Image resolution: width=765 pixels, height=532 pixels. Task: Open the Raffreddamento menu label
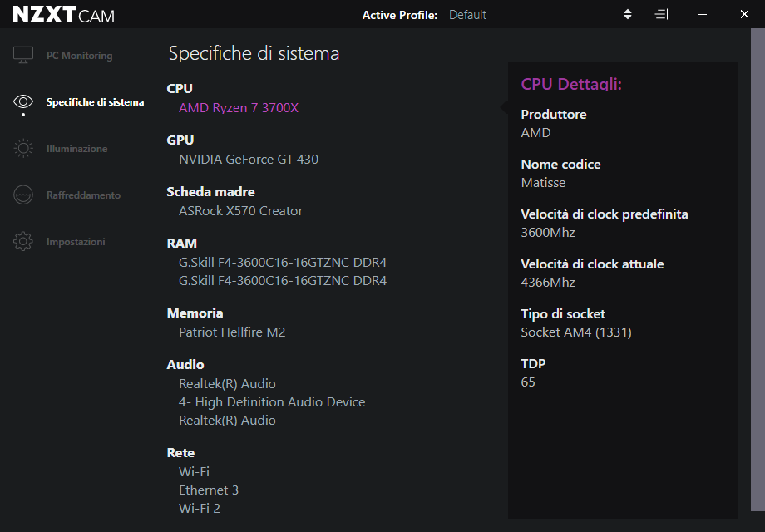tap(83, 195)
